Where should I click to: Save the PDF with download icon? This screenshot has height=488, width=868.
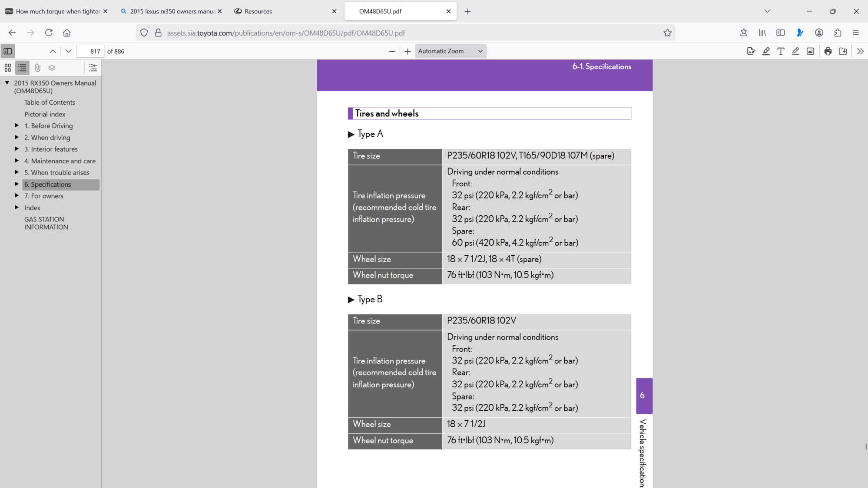tap(843, 51)
